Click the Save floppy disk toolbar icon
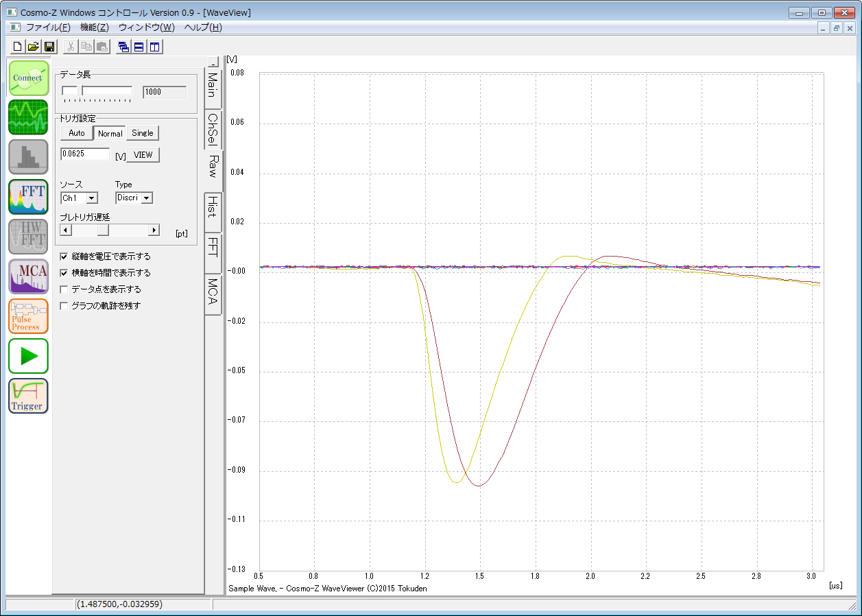The height and width of the screenshot is (616, 862). coord(49,47)
